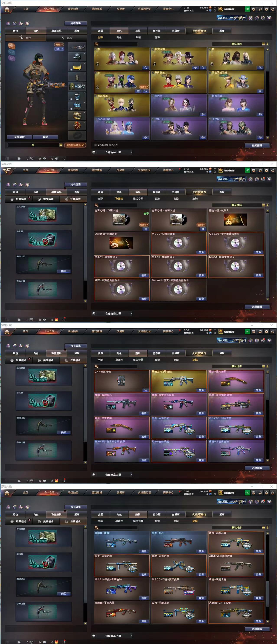
Task: Click 装备 on the 火麒麟-CF STAR skin
Action: pyautogui.click(x=259, y=621)
